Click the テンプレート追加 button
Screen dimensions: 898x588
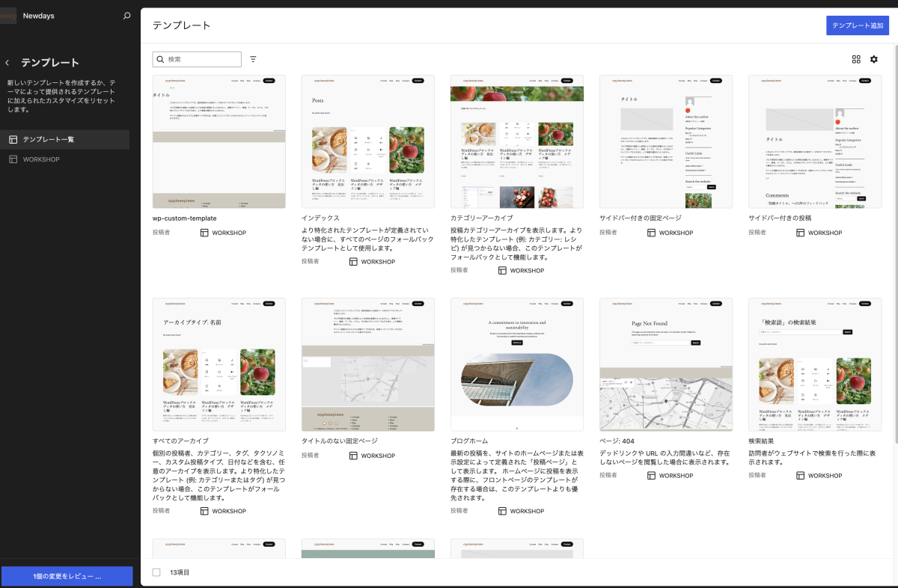(858, 25)
